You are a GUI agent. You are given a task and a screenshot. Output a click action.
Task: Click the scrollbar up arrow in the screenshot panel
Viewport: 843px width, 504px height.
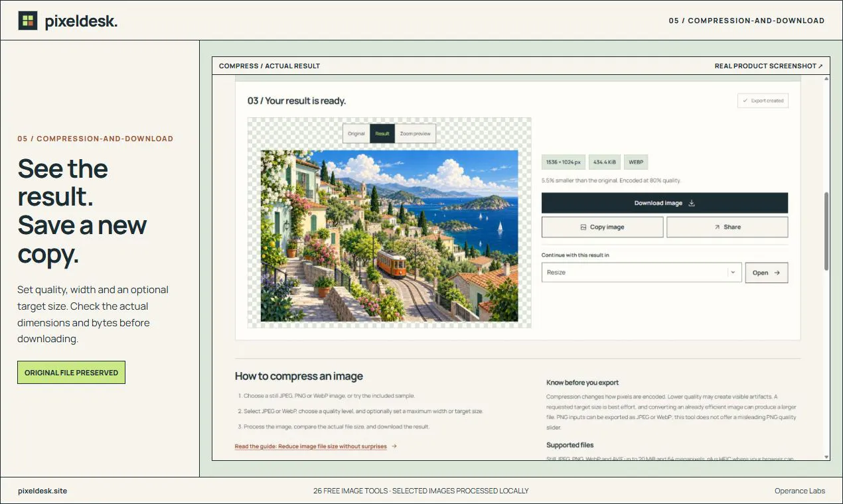click(826, 78)
